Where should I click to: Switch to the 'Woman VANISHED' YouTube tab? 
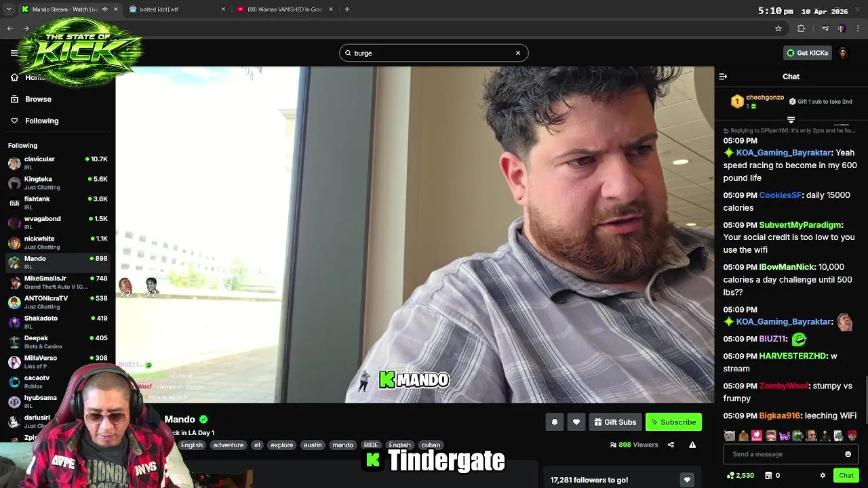pos(284,9)
